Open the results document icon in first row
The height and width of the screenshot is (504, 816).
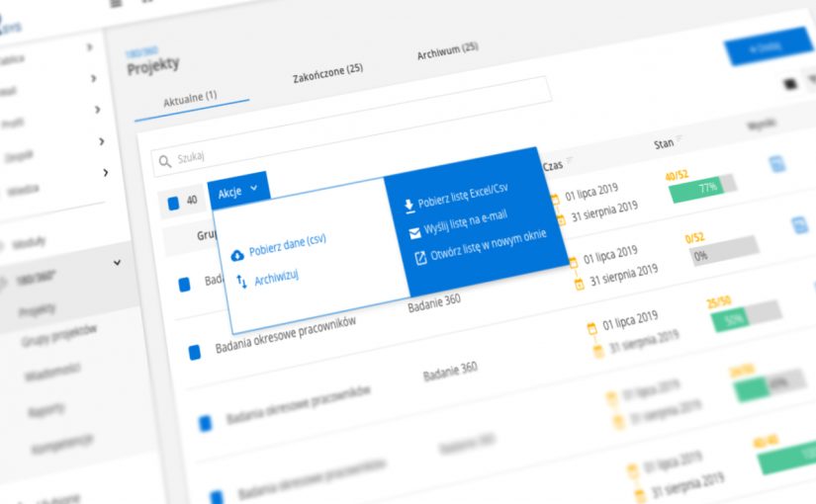(777, 163)
